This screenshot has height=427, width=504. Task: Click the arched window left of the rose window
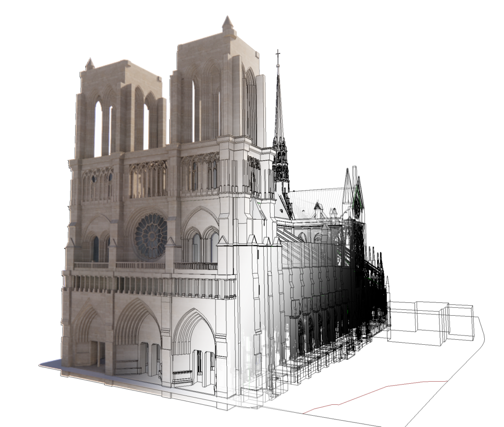coord(95,248)
